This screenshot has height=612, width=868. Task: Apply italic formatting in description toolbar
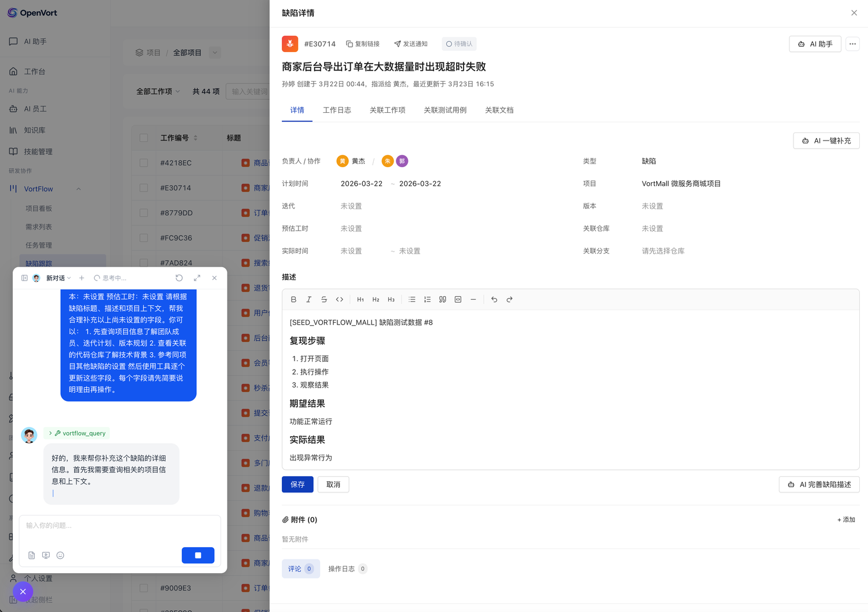point(309,299)
